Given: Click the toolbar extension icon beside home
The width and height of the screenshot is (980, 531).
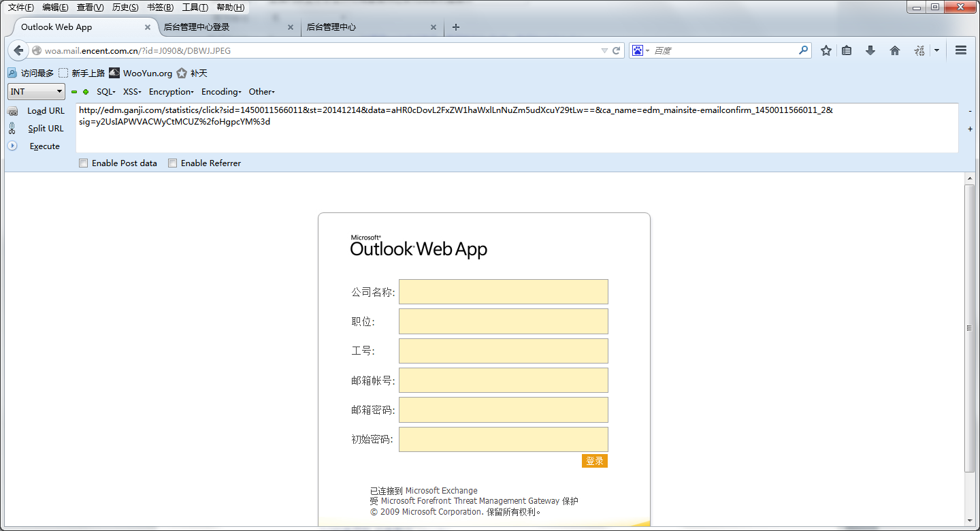Looking at the screenshot, I should coord(919,50).
